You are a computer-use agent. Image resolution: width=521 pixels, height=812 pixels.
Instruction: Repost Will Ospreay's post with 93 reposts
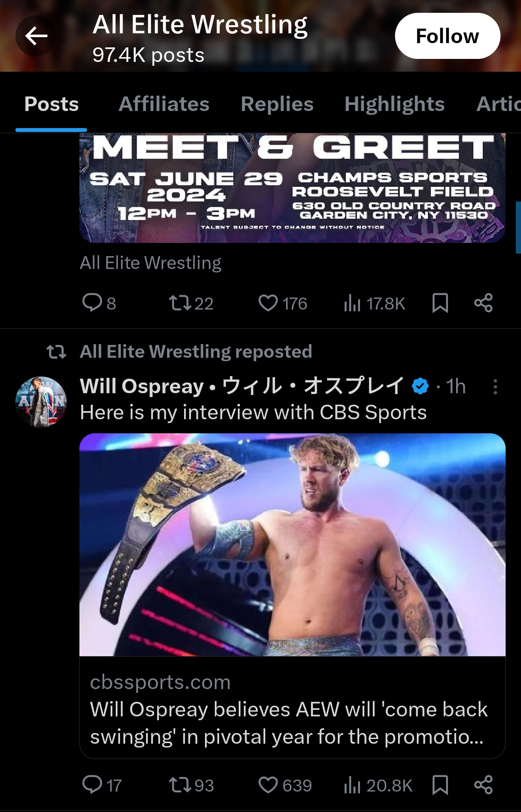tap(191, 785)
